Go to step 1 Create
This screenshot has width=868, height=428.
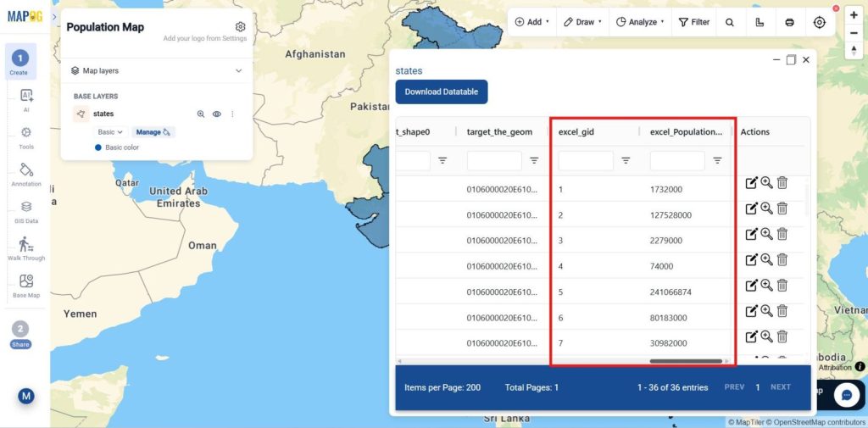[20, 62]
